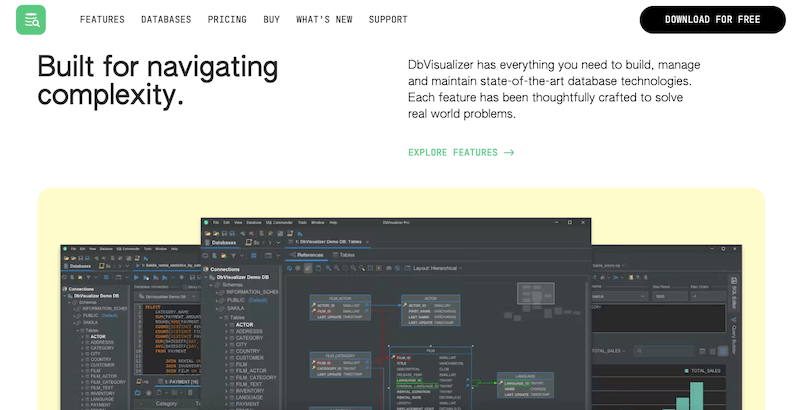
Task: Click zoom out magnifier in graph toolbar
Action: [x=337, y=268]
